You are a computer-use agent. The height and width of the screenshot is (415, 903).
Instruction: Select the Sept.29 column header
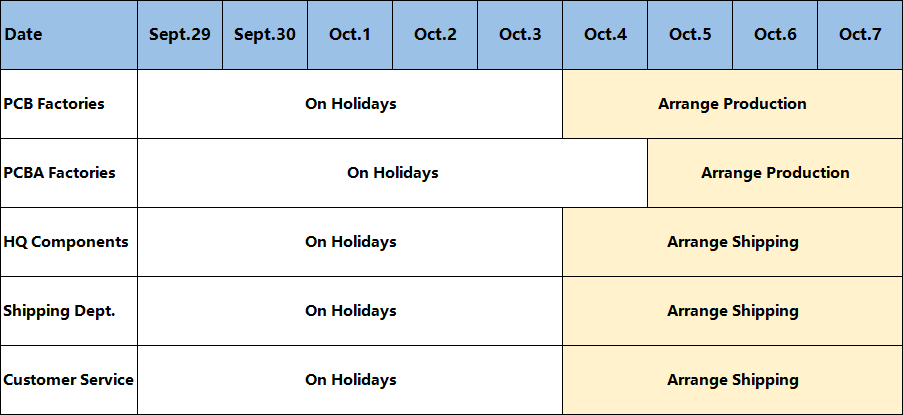pyautogui.click(x=180, y=35)
